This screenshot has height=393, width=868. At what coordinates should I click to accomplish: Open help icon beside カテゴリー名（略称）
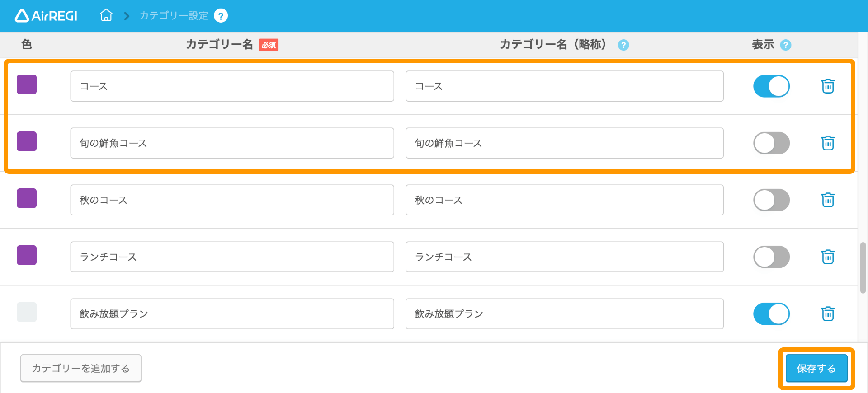click(623, 45)
